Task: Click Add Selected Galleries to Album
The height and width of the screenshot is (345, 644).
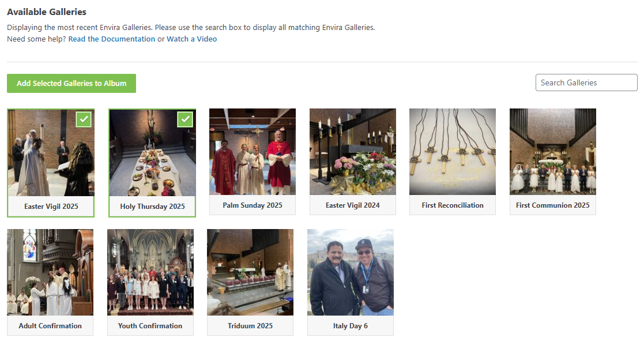Action: [x=71, y=83]
